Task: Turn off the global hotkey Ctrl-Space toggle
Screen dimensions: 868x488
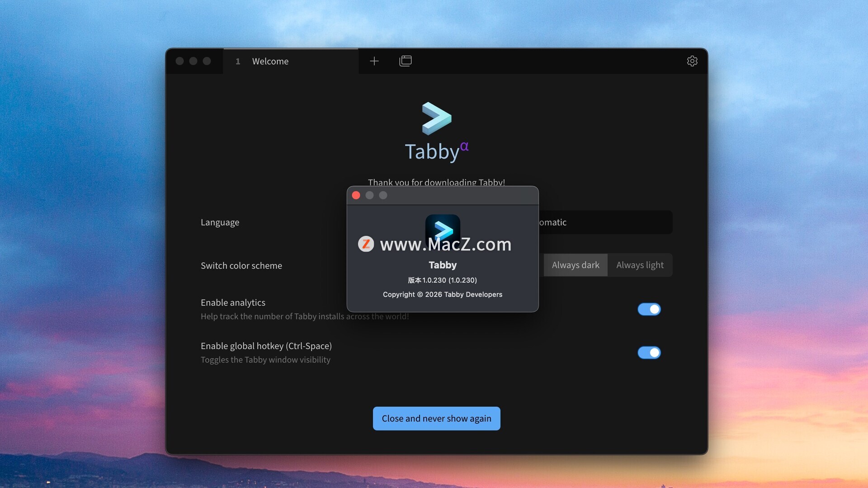Action: click(x=649, y=352)
